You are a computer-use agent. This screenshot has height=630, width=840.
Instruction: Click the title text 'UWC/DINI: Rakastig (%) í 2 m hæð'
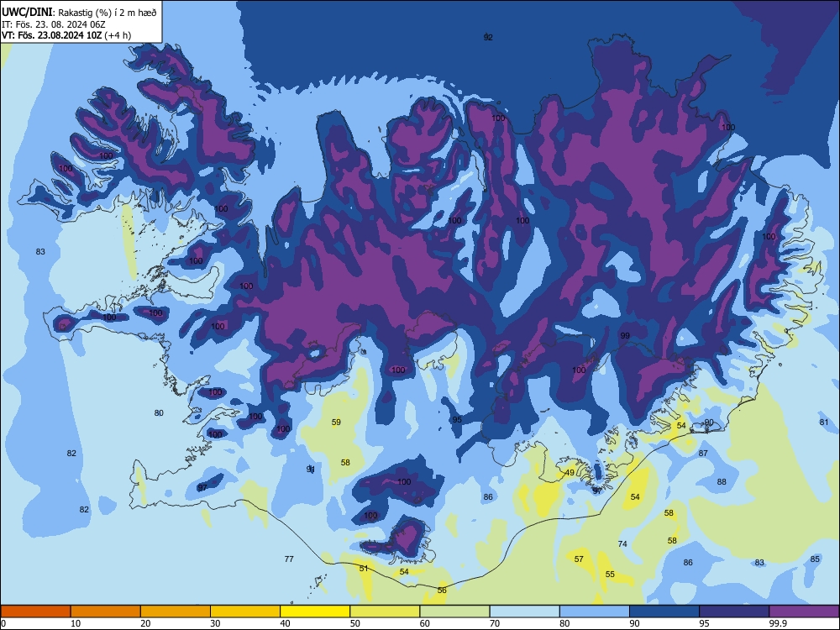point(79,13)
